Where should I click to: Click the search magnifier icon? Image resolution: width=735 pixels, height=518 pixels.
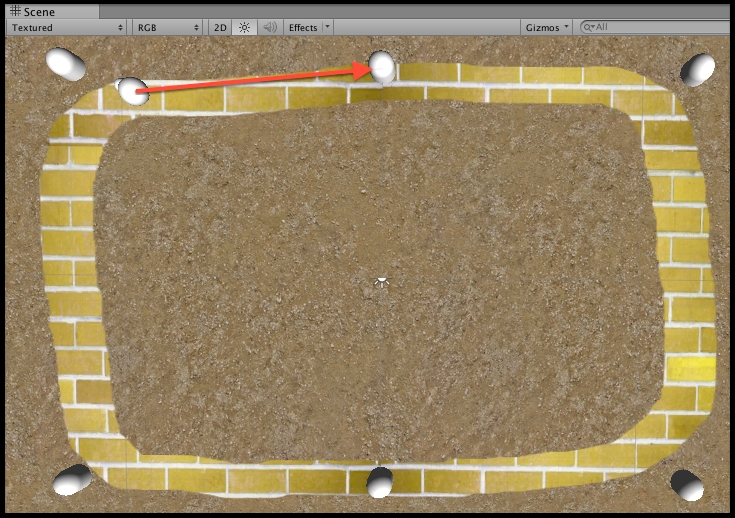point(589,27)
